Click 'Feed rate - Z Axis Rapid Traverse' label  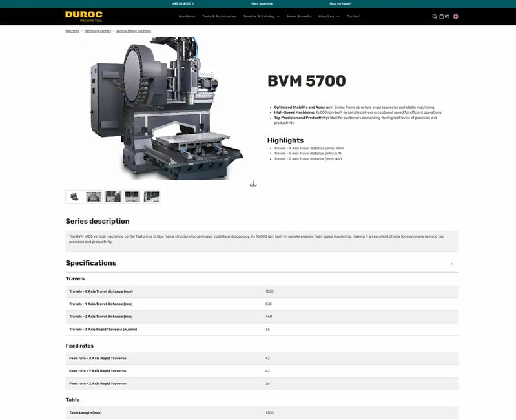click(x=98, y=383)
